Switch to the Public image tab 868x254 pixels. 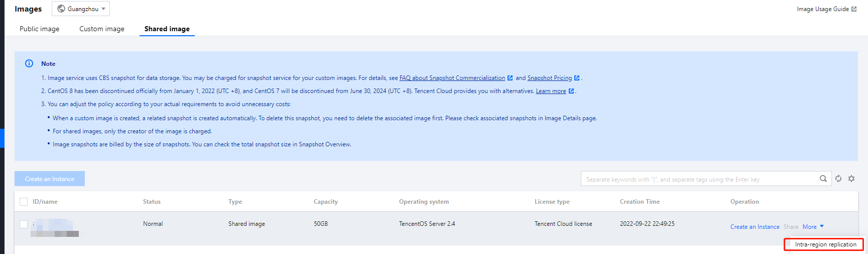[39, 29]
